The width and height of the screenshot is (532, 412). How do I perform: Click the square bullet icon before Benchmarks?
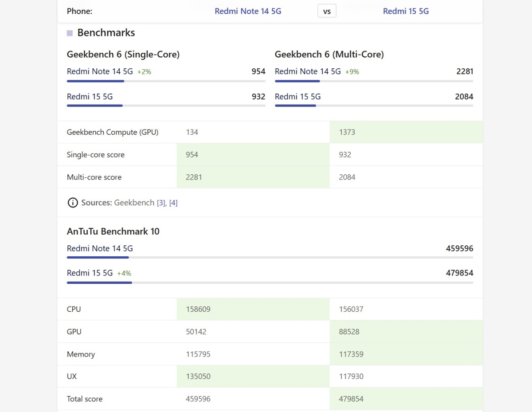(x=70, y=33)
